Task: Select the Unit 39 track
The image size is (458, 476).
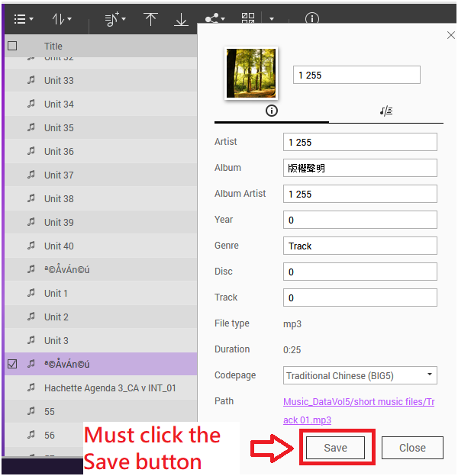Action: coord(101,223)
